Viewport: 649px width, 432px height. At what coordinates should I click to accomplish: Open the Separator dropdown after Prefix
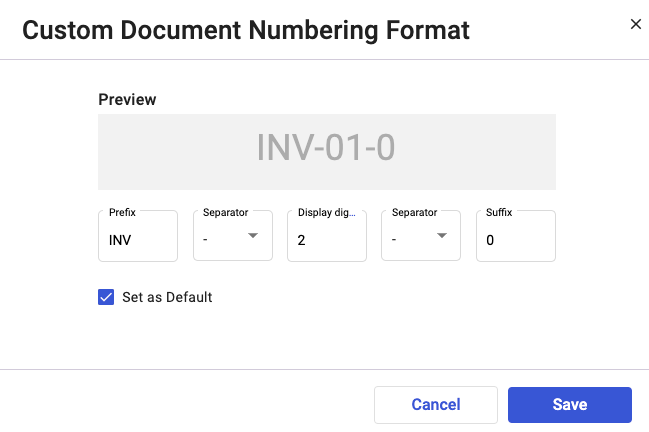(233, 236)
